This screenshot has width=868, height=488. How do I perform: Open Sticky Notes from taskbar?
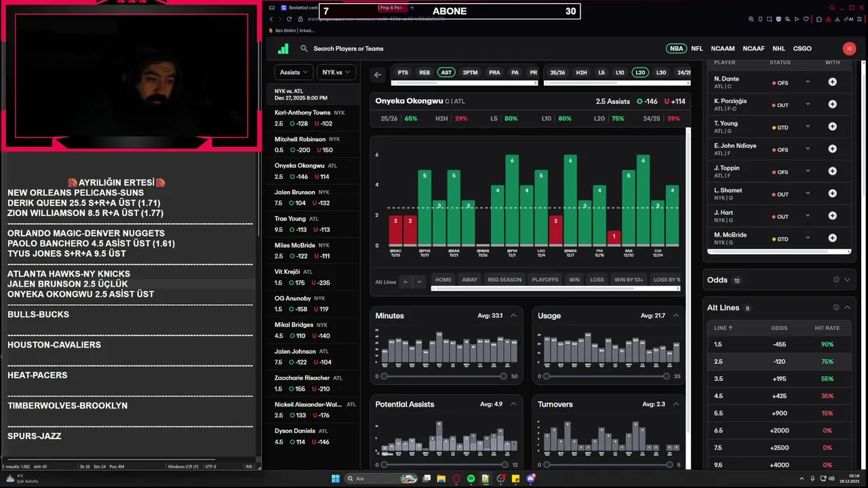[516, 479]
